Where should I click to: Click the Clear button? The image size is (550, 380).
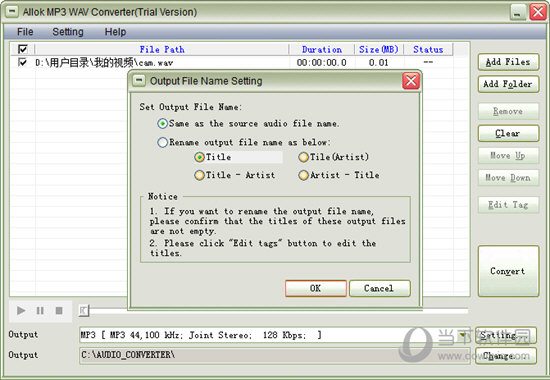[508, 133]
